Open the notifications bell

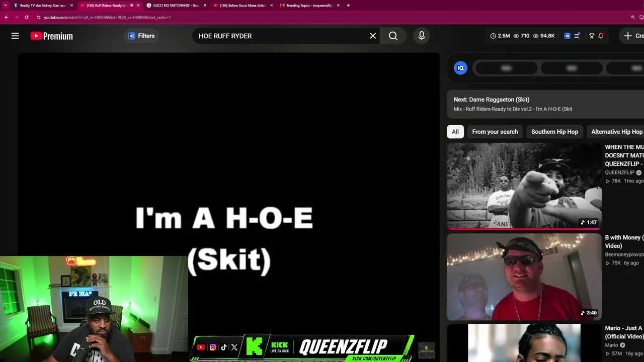coord(601,36)
